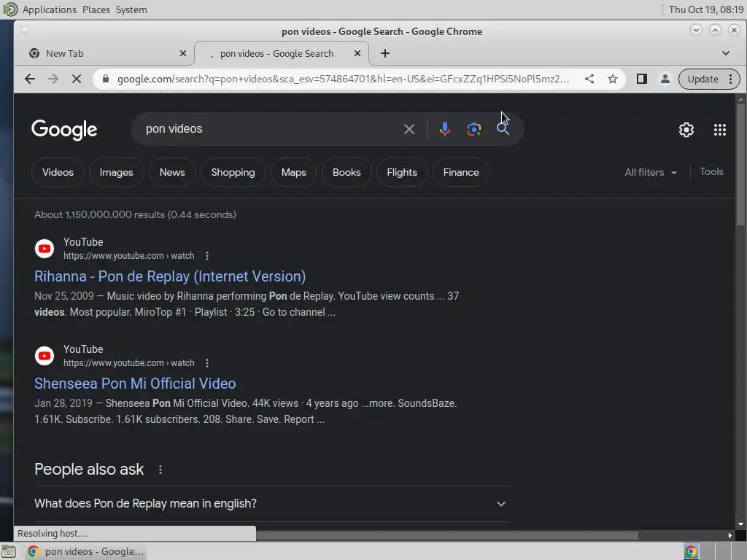Filter results by Videos
The width and height of the screenshot is (747, 560).
click(x=58, y=172)
